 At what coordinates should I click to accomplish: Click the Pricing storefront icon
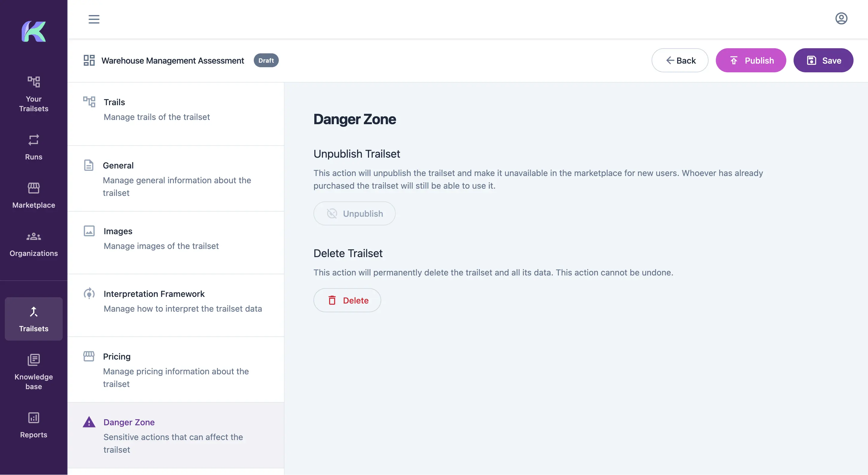pos(89,356)
